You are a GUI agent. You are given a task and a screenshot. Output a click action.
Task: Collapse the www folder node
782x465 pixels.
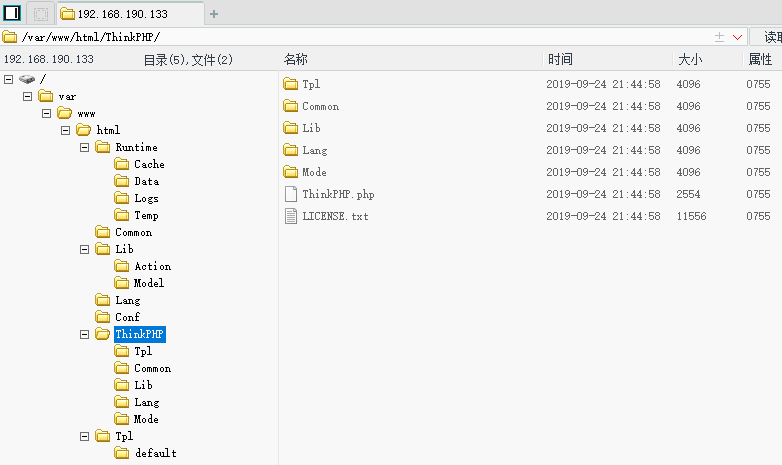tap(46, 113)
